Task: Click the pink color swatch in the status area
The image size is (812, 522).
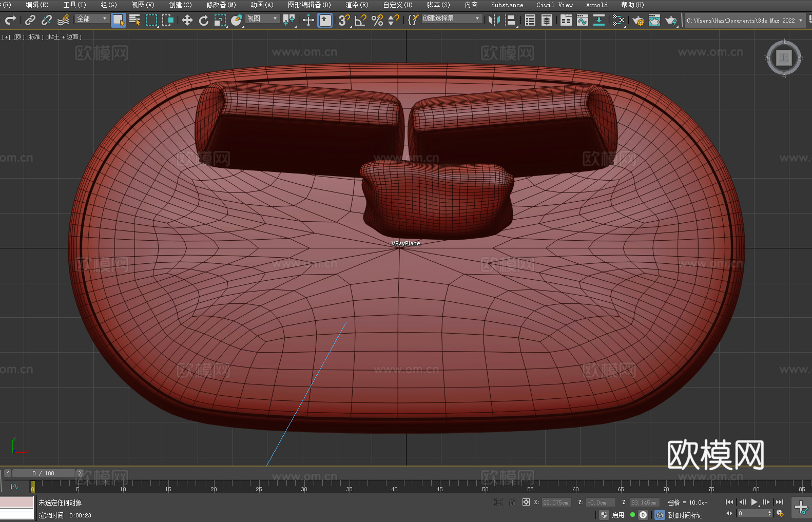Action: [17, 502]
